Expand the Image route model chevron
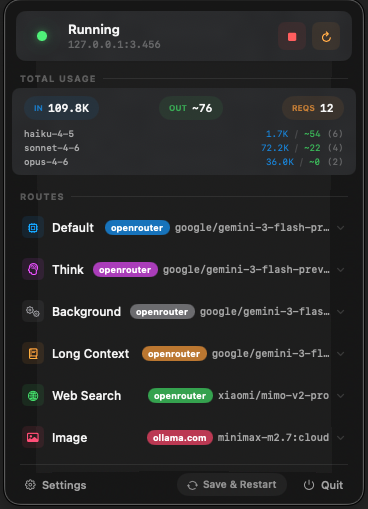This screenshot has height=509, width=368. coord(340,438)
